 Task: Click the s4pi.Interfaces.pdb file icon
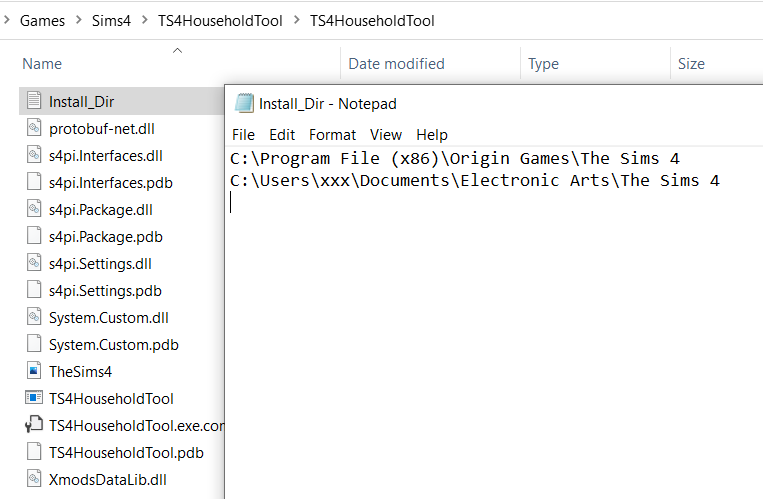tap(34, 182)
